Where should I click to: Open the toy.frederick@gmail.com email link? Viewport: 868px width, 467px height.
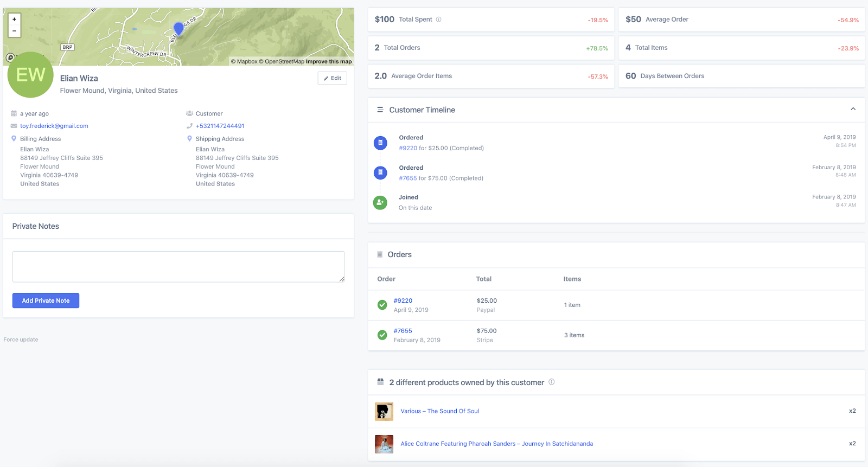tap(54, 126)
